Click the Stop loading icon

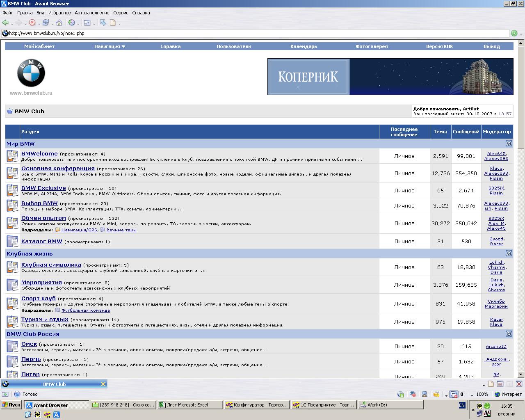(x=32, y=23)
